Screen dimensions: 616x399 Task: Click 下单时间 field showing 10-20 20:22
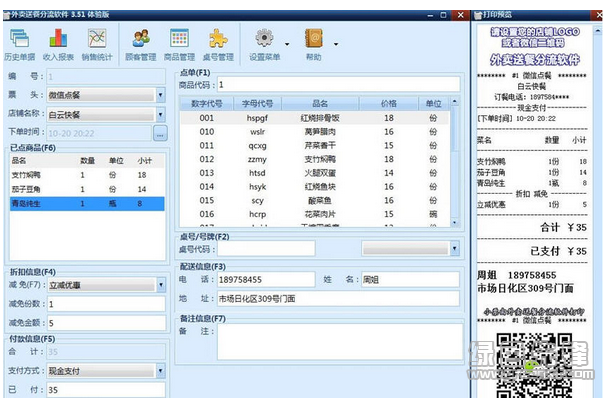tap(99, 133)
